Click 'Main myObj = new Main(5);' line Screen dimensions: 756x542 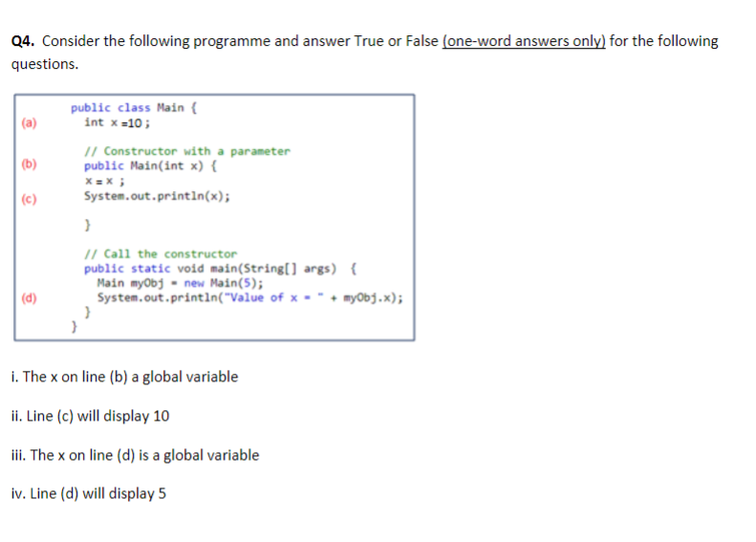click(181, 283)
